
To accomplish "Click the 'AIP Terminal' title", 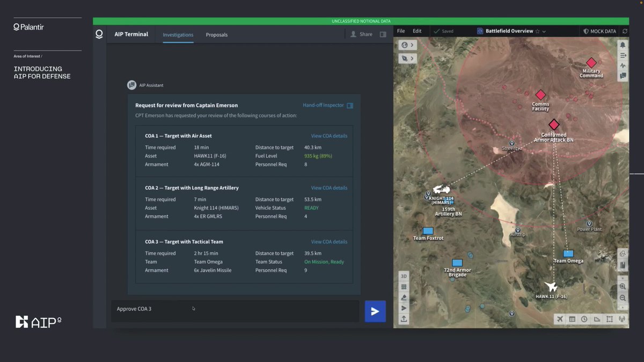I will [x=131, y=34].
